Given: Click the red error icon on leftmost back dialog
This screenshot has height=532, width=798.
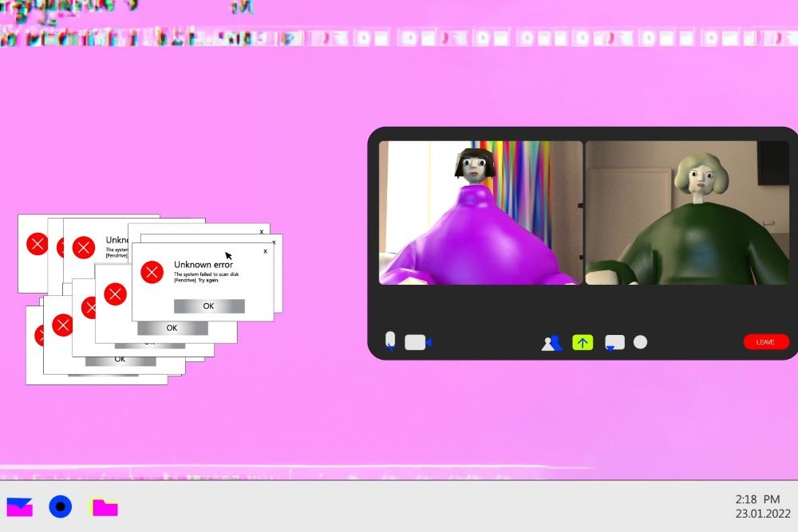Looking at the screenshot, I should pos(37,243).
